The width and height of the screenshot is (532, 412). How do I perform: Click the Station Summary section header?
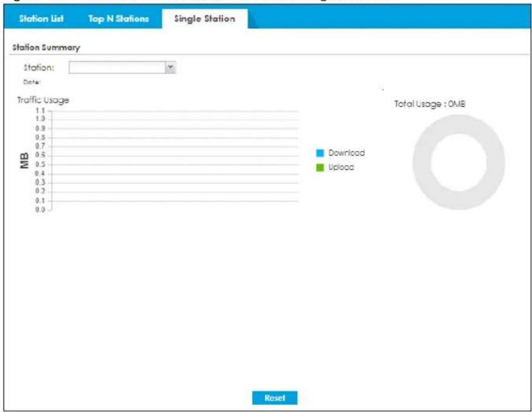tap(46, 47)
